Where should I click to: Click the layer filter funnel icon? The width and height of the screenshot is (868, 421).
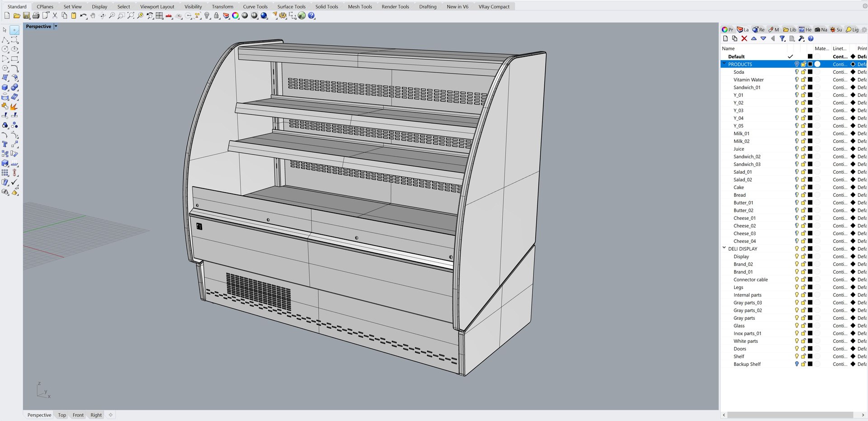[x=782, y=38]
